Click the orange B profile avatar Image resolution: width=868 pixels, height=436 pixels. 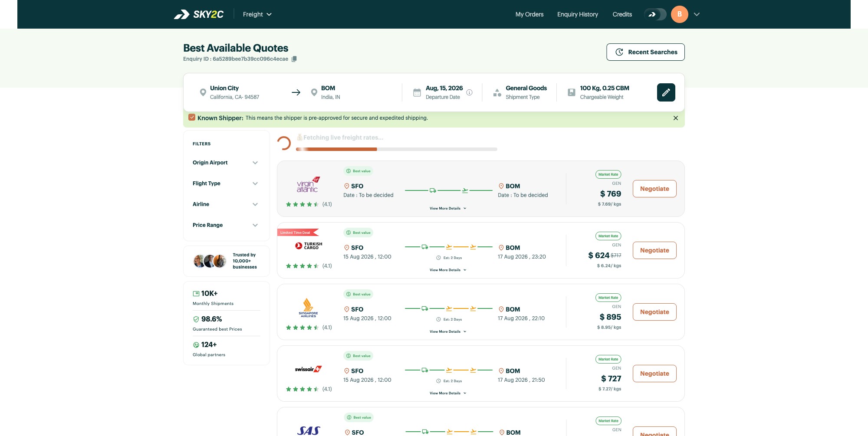[x=679, y=14]
